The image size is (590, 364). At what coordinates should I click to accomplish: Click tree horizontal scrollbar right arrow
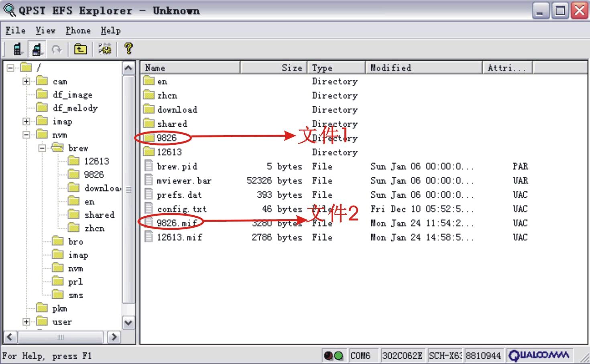pos(114,337)
